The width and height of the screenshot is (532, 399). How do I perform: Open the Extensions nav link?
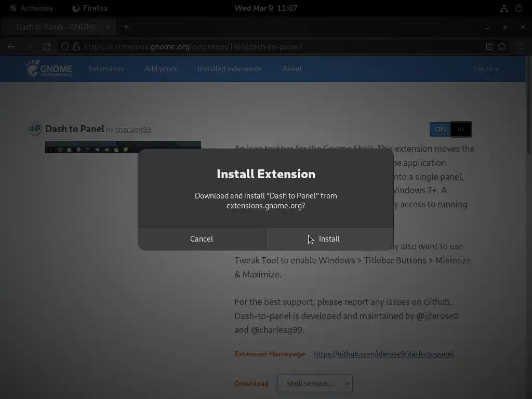[x=106, y=69]
